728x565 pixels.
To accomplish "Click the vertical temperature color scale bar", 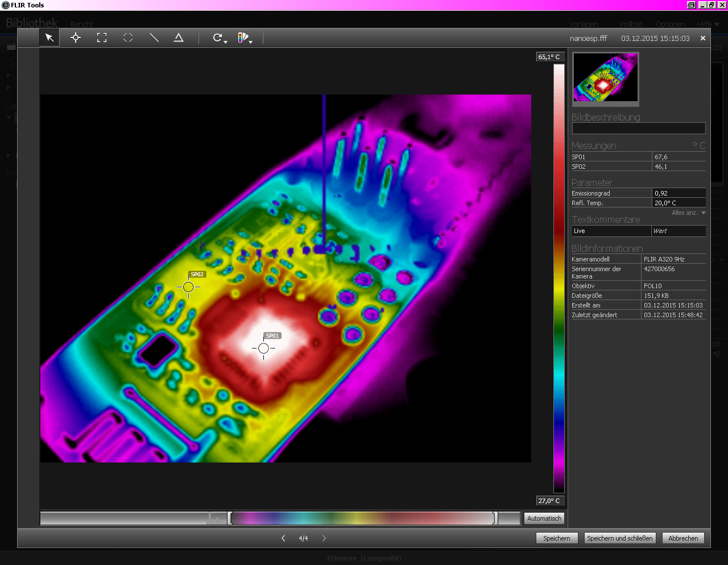I will 559,279.
